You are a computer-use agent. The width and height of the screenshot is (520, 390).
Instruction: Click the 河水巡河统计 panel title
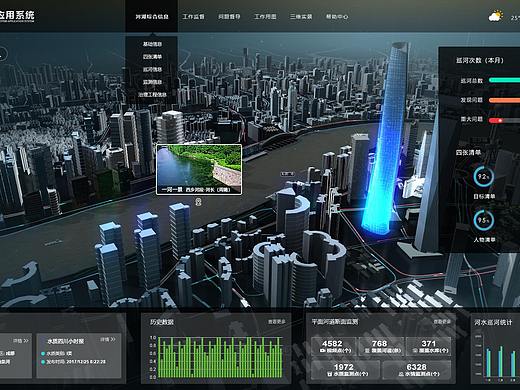click(x=493, y=322)
